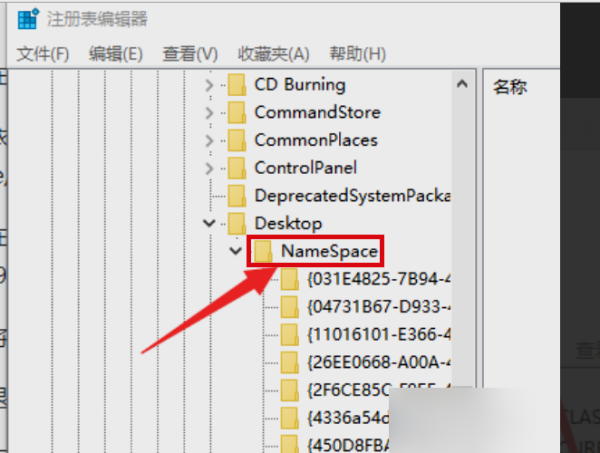Collapse the NameSpace key
The height and width of the screenshot is (453, 600).
click(235, 251)
